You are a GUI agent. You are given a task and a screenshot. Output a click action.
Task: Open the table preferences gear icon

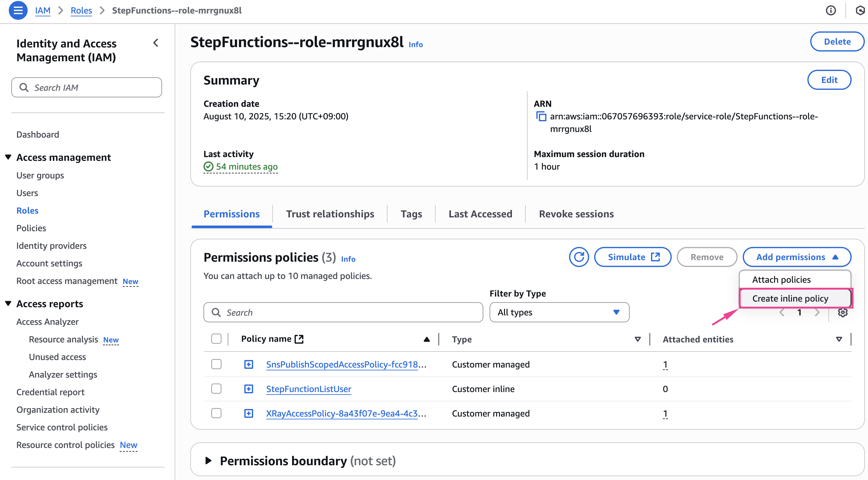tap(842, 313)
